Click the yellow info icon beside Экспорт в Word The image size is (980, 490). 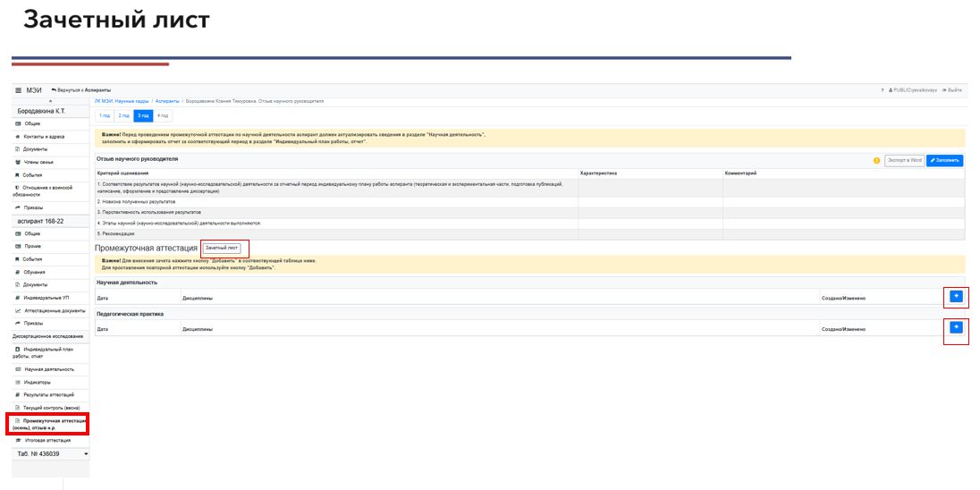point(876,161)
